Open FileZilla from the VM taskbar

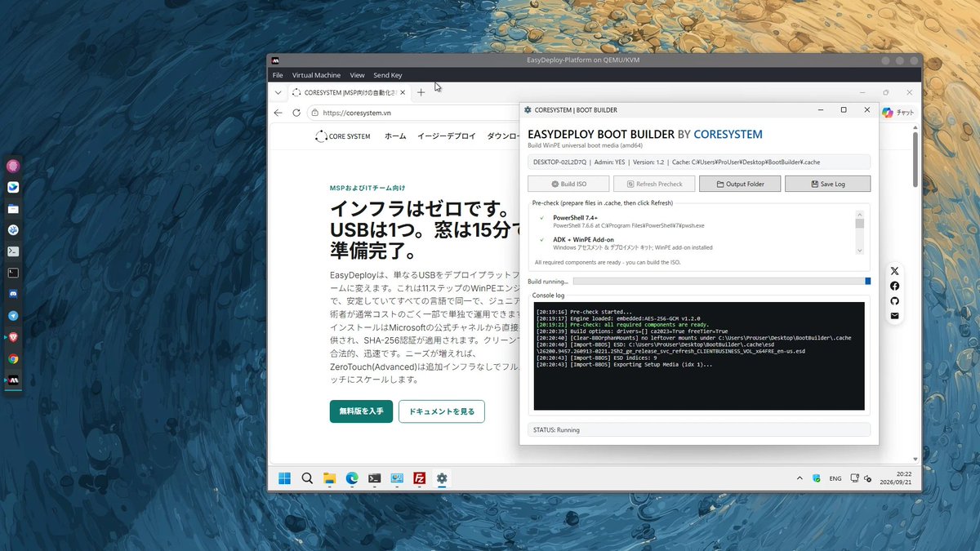coord(419,478)
